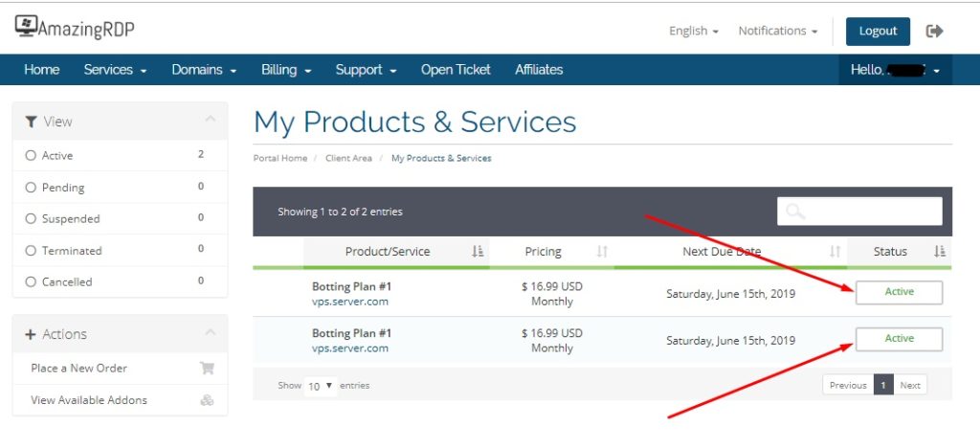Click first row $ 16.99 USD price
The height and width of the screenshot is (448, 980).
(552, 287)
